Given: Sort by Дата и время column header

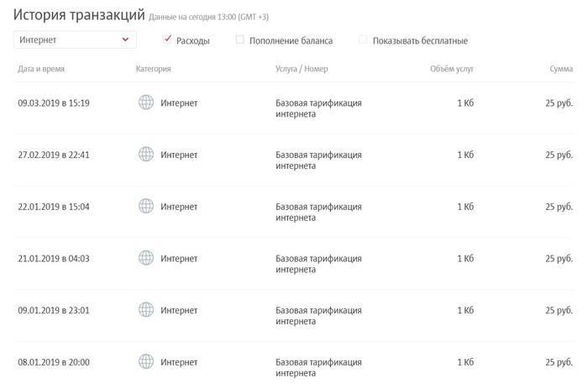Looking at the screenshot, I should (42, 69).
